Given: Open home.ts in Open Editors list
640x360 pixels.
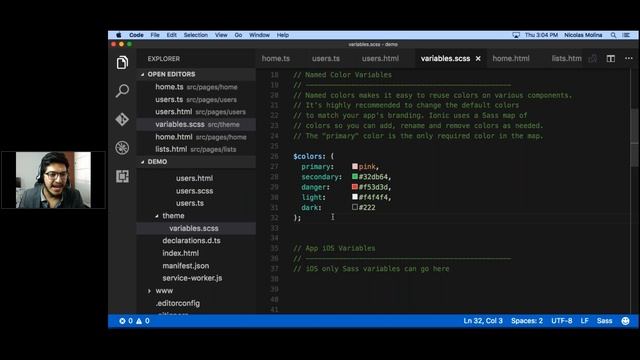Looking at the screenshot, I should click(x=196, y=87).
